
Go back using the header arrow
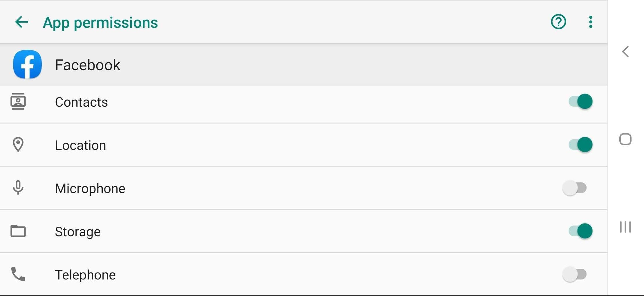(22, 22)
